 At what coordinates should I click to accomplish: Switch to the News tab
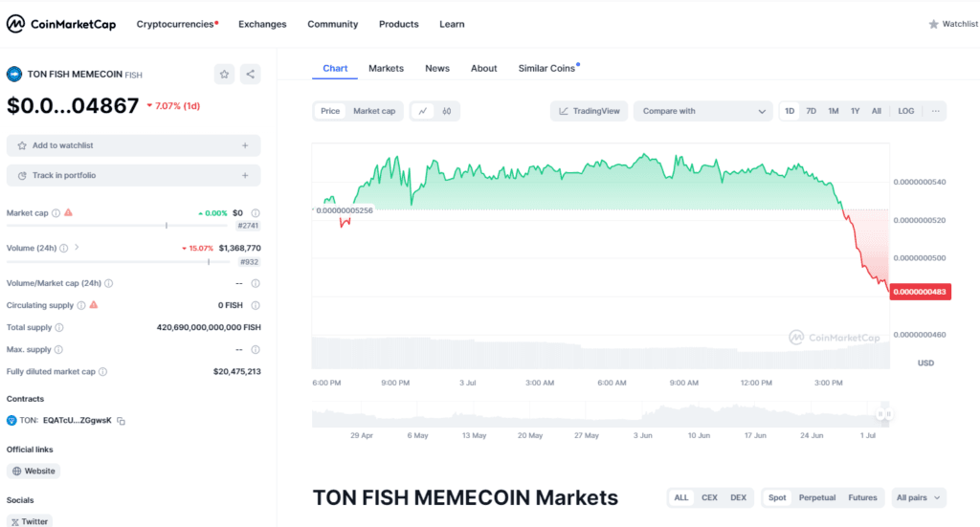437,68
